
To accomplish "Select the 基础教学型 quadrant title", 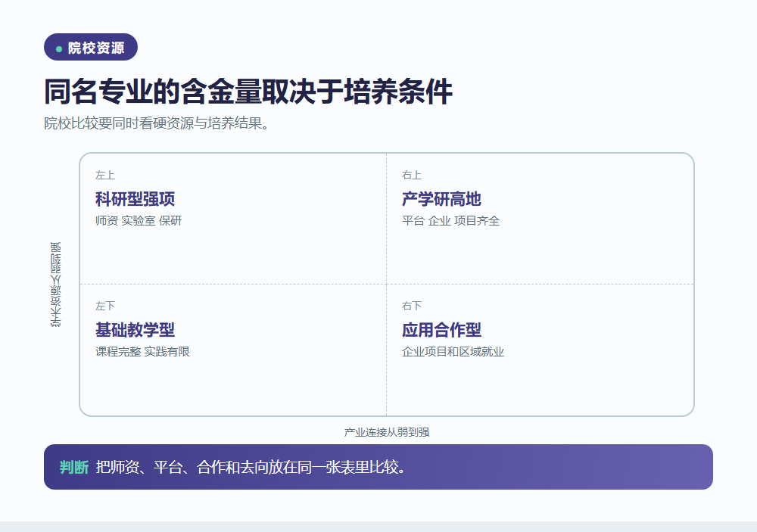I will click(136, 330).
